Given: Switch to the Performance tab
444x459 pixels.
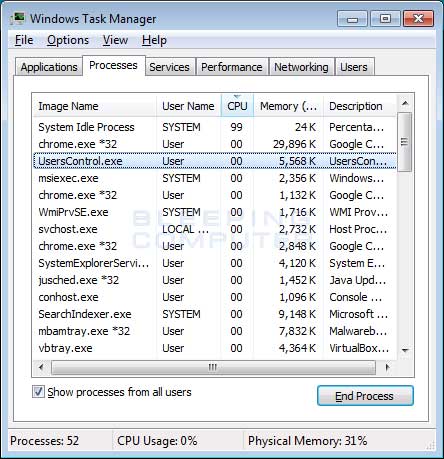Looking at the screenshot, I should point(232,67).
